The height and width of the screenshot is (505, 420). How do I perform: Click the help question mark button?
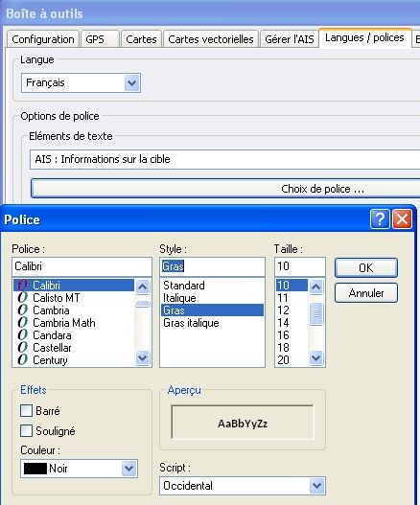380,219
